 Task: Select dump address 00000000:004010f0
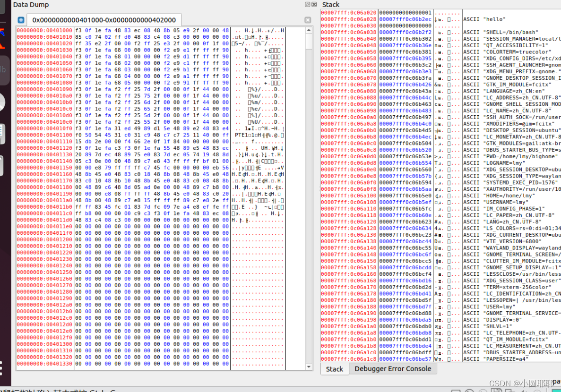click(x=44, y=128)
